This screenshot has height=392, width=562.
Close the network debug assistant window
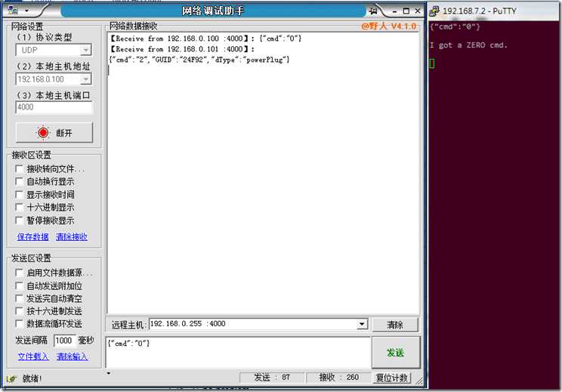pos(418,11)
